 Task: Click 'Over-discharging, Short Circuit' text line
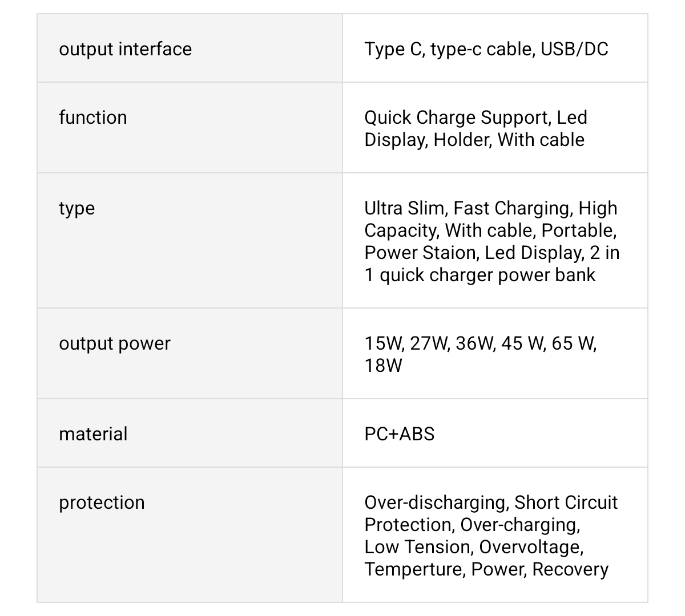pyautogui.click(x=490, y=502)
